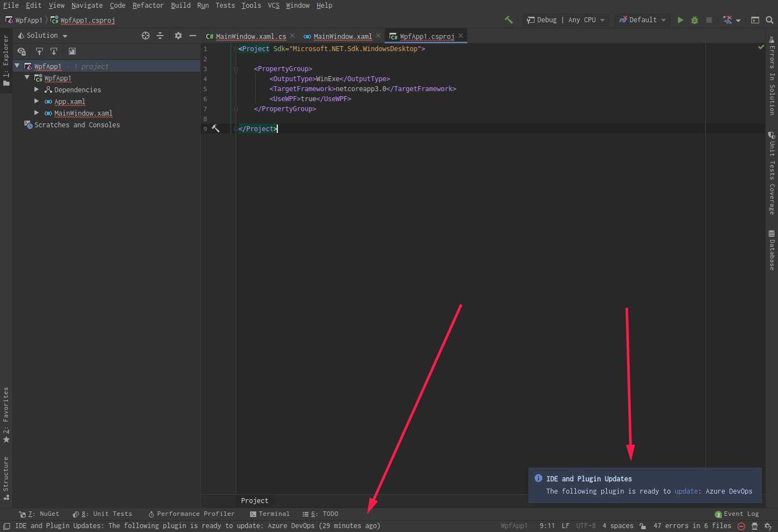
Task: Open the Refactor menu
Action: pos(148,6)
